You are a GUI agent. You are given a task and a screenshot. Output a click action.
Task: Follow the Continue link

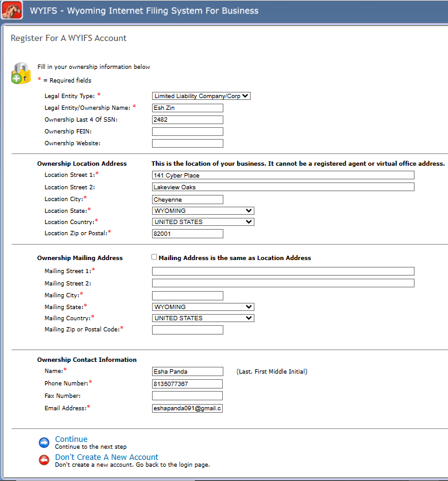click(x=71, y=439)
